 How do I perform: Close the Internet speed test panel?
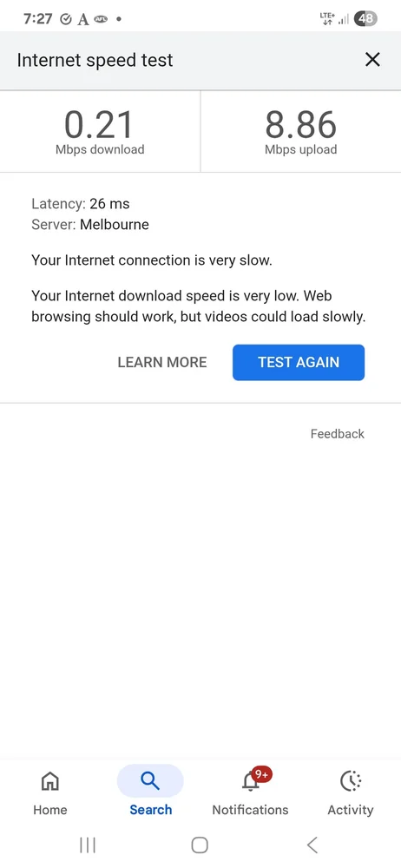[372, 59]
